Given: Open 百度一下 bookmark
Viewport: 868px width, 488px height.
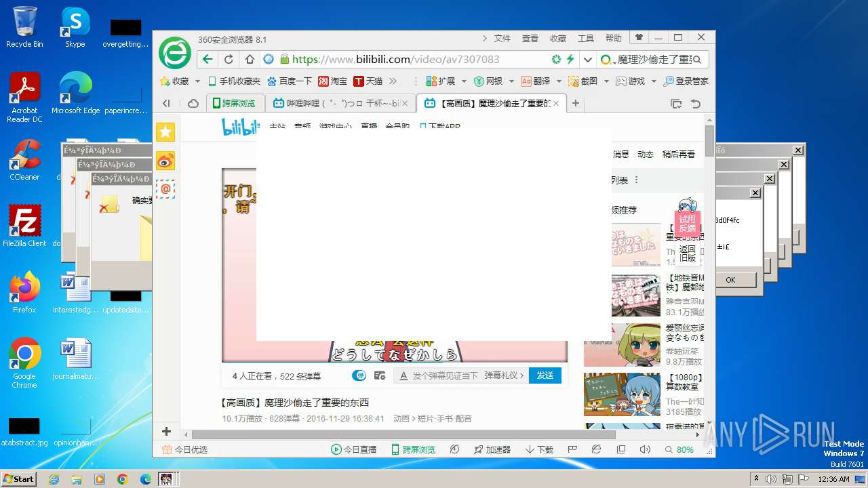Looking at the screenshot, I should (x=290, y=81).
